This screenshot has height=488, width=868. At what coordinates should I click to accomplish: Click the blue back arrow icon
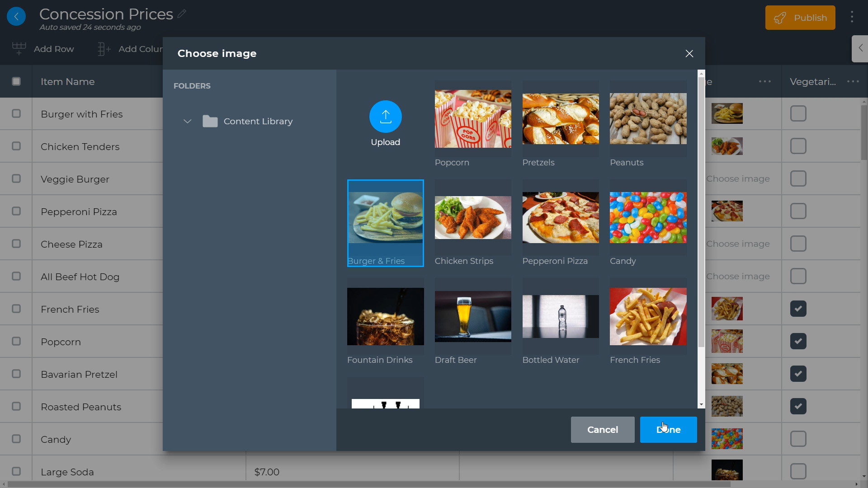16,17
